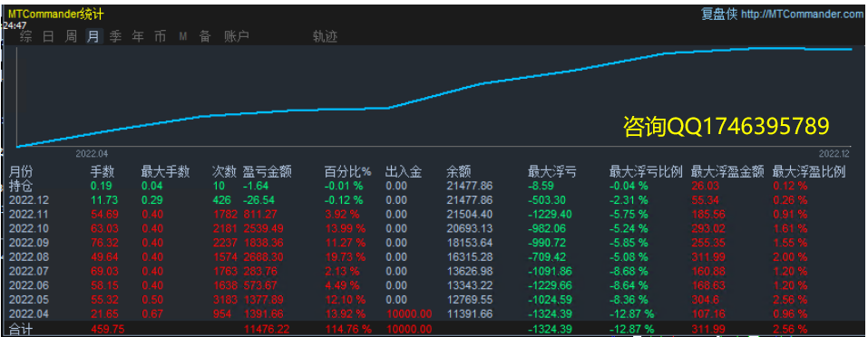Click the total profit 11476.22

267,329
